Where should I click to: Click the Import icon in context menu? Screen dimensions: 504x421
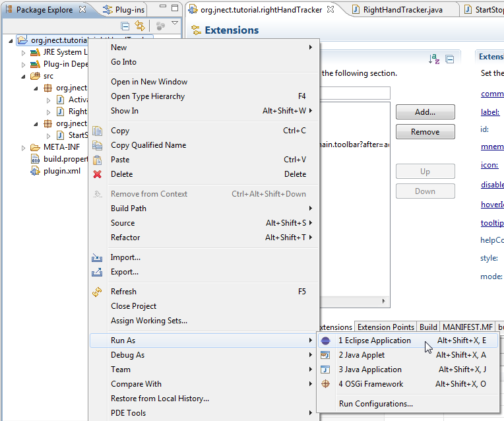point(97,257)
